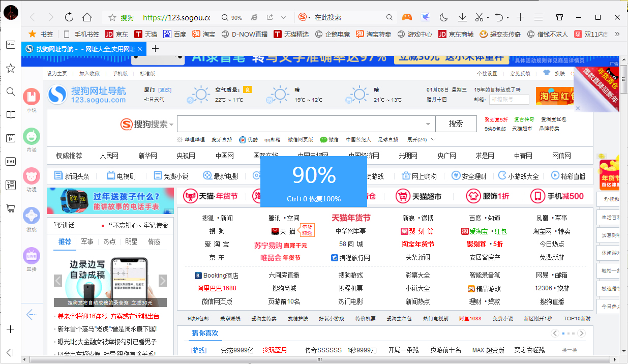Click the game center controller icon

coord(406,17)
